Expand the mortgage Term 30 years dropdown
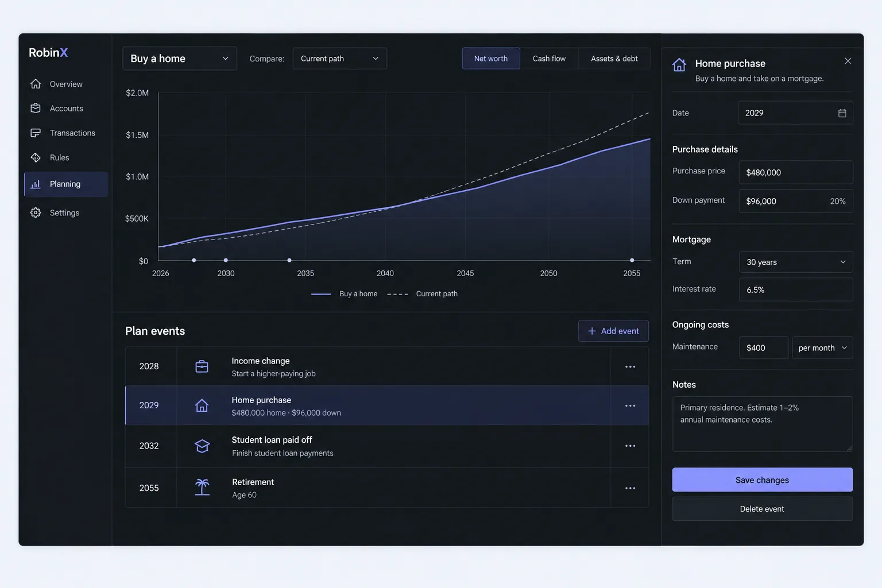The width and height of the screenshot is (882, 588). [796, 262]
